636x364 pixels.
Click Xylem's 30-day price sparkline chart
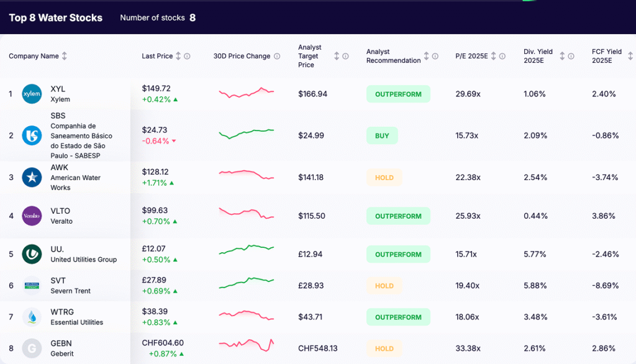click(245, 94)
